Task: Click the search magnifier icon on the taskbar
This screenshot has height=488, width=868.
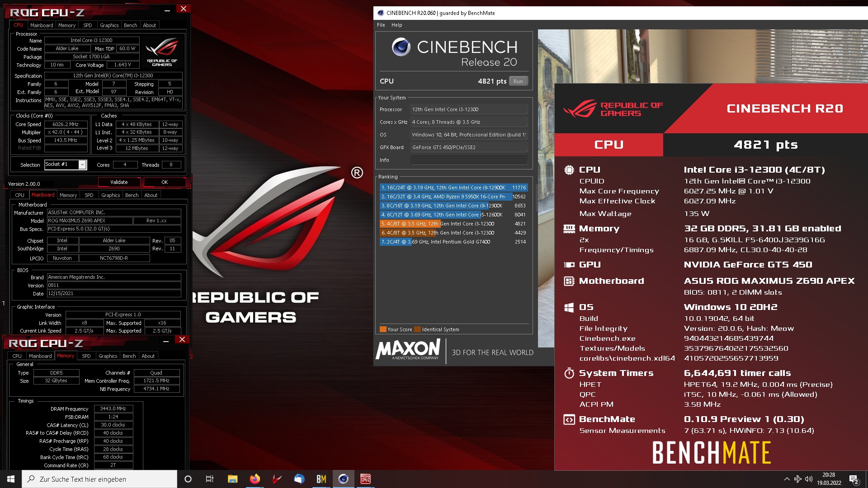Action: click(31, 479)
